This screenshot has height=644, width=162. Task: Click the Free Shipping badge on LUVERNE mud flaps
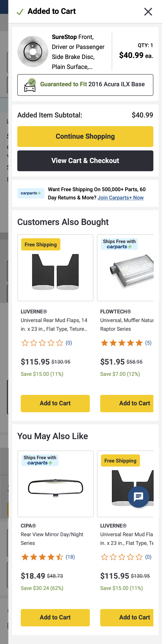coord(41,244)
